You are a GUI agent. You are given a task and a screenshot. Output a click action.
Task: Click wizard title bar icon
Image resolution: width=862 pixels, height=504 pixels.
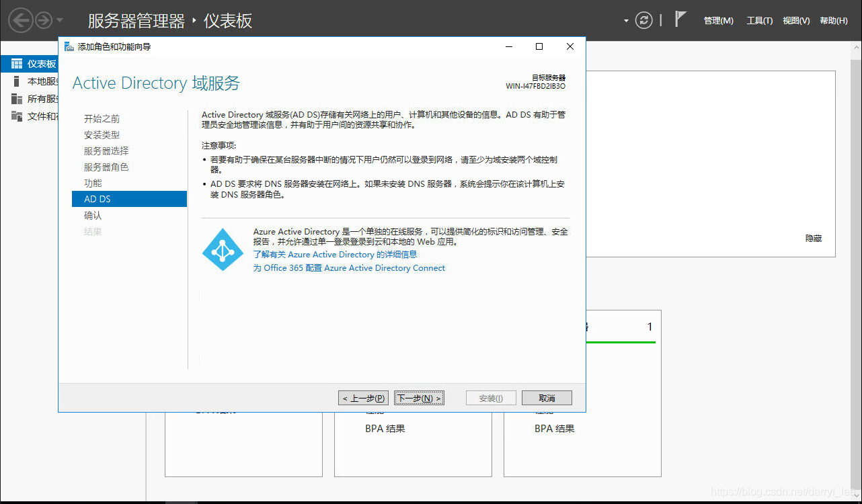(69, 46)
